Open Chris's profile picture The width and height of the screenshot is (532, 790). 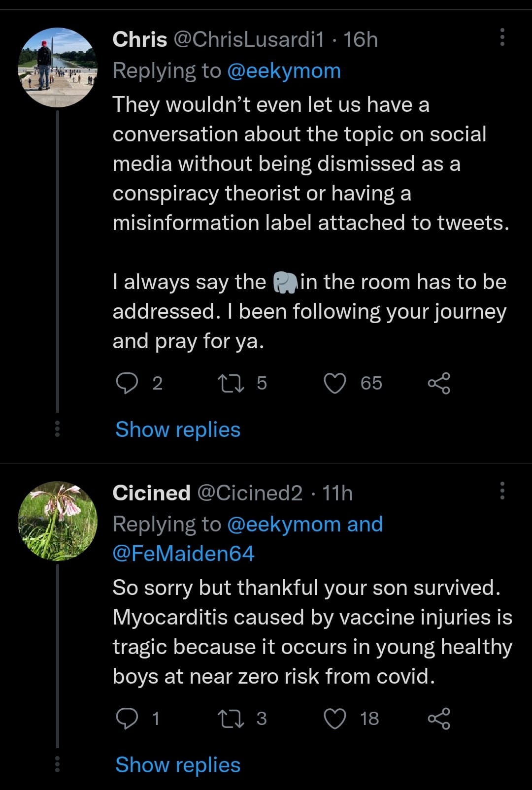click(58, 67)
